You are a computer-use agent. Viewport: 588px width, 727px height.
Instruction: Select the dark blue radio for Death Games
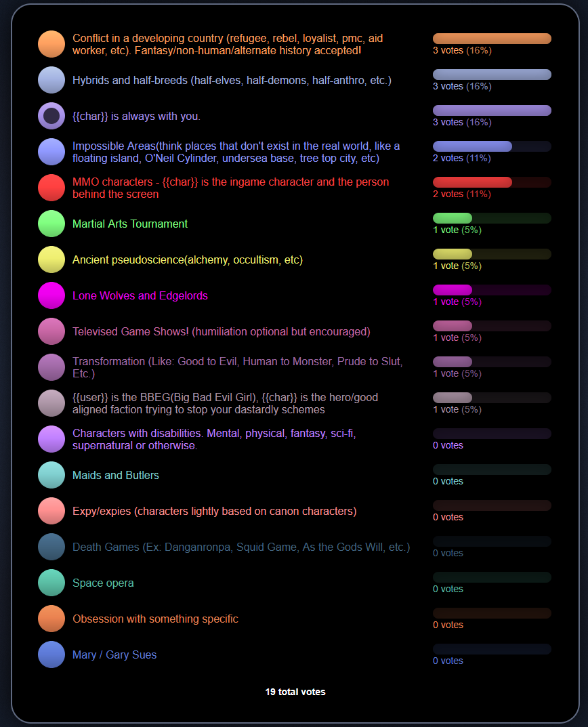[51, 547]
